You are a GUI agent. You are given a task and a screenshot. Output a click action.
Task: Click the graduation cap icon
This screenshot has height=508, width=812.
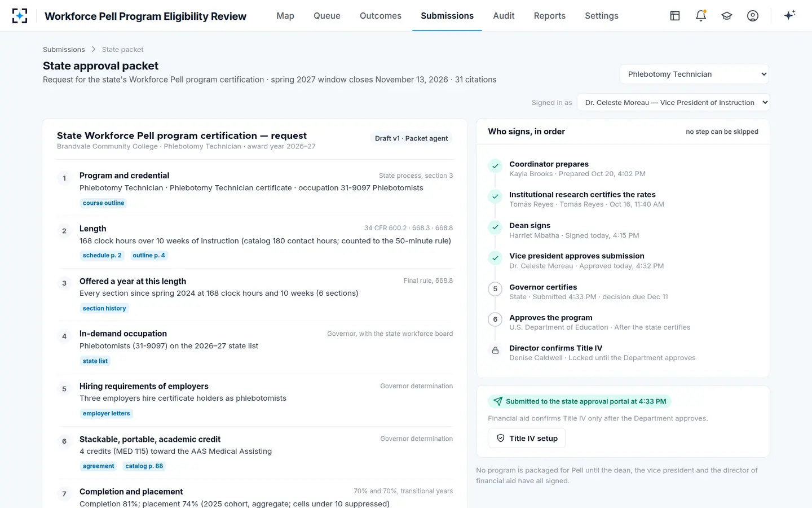click(x=727, y=16)
